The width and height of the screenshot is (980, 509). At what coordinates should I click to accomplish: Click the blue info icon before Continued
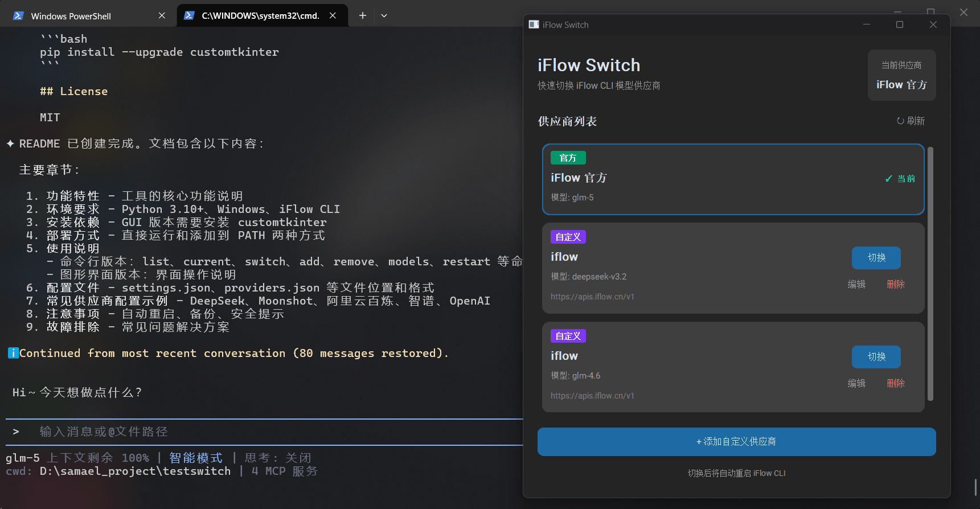pyautogui.click(x=13, y=353)
